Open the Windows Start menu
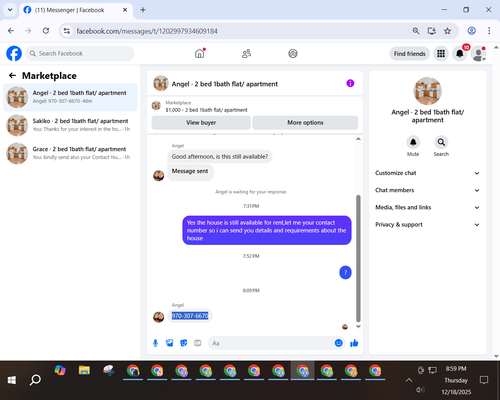Image resolution: width=500 pixels, height=400 pixels. pyautogui.click(x=12, y=380)
